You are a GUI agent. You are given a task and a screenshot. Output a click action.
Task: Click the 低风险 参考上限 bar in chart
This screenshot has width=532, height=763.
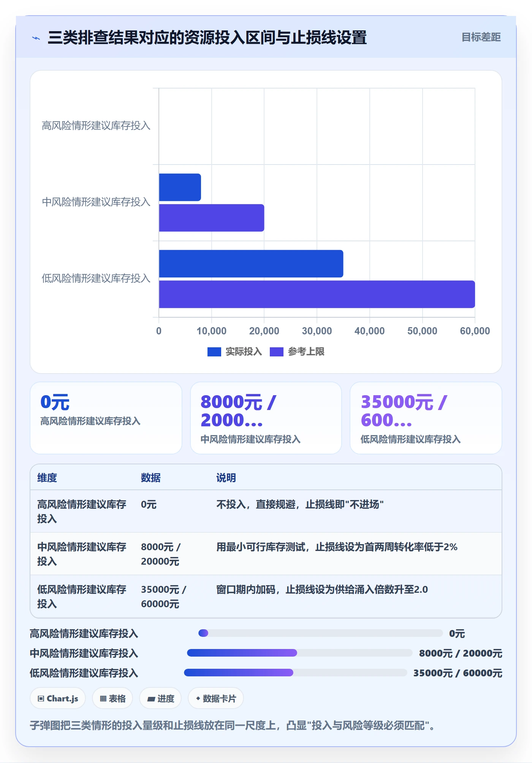tap(317, 294)
